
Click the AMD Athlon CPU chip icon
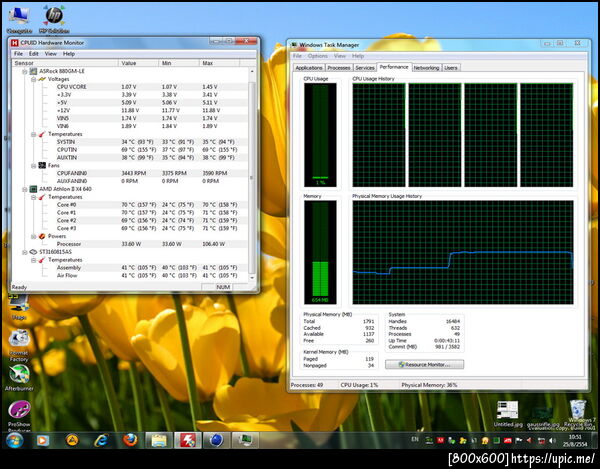(33, 189)
